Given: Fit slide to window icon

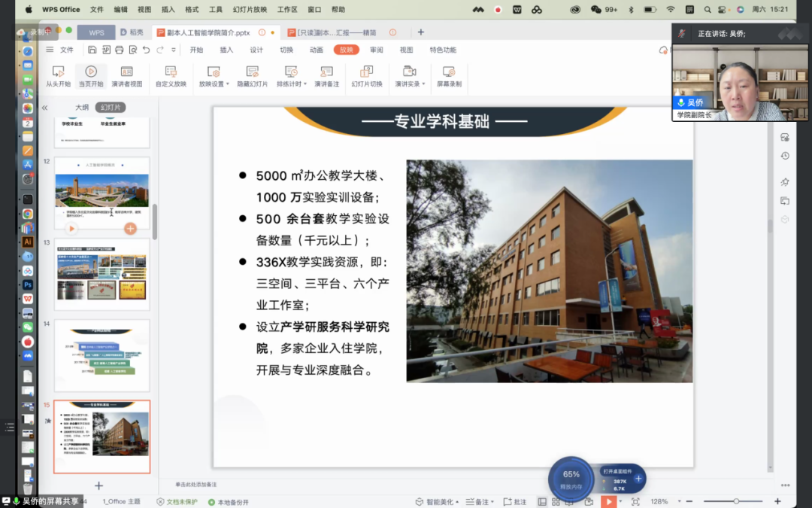Looking at the screenshot, I should coord(635,502).
